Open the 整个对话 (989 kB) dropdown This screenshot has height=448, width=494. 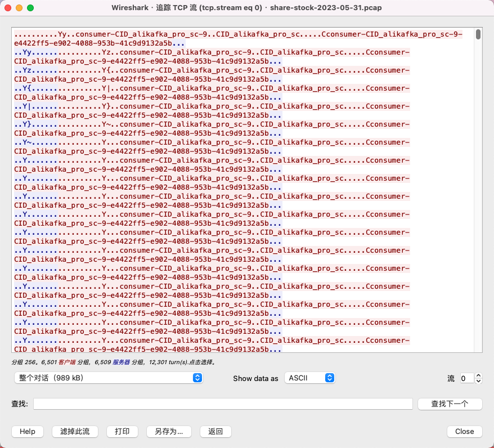pyautogui.click(x=108, y=378)
